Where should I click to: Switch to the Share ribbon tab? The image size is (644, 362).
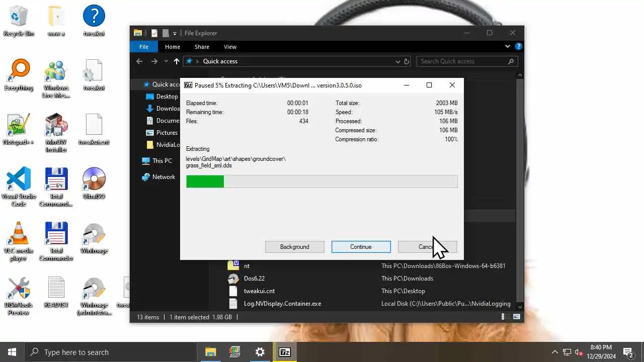[202, 47]
